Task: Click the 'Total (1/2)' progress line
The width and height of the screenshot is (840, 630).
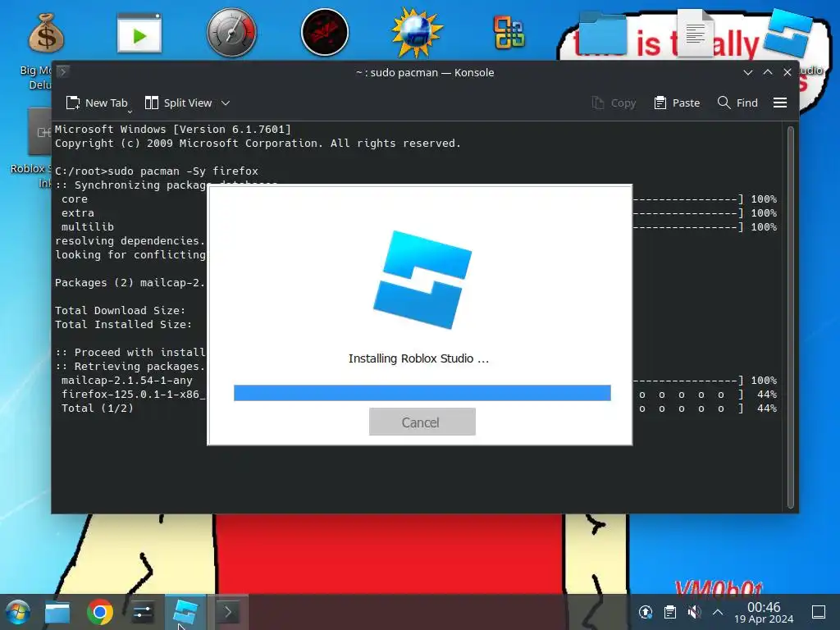Action: (x=98, y=408)
